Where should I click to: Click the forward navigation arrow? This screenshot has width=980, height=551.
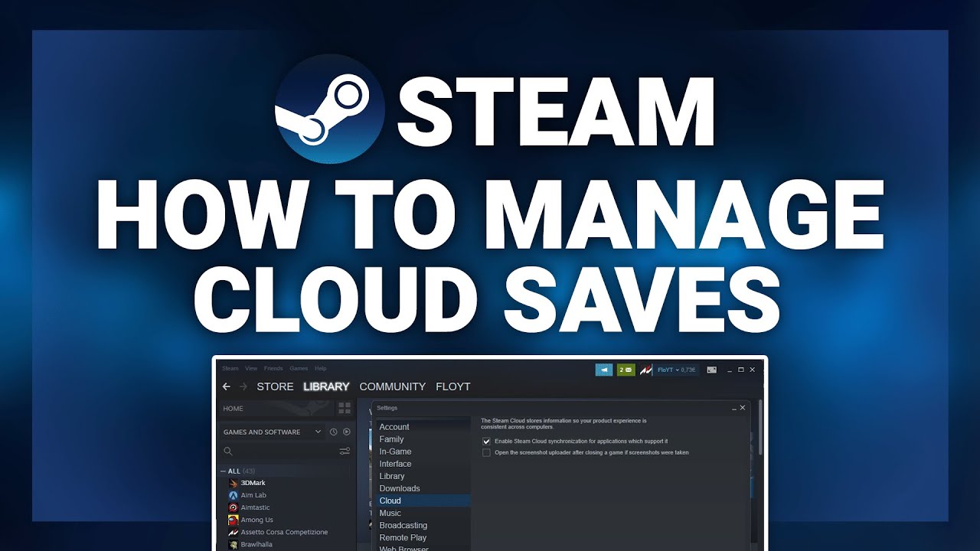click(243, 386)
